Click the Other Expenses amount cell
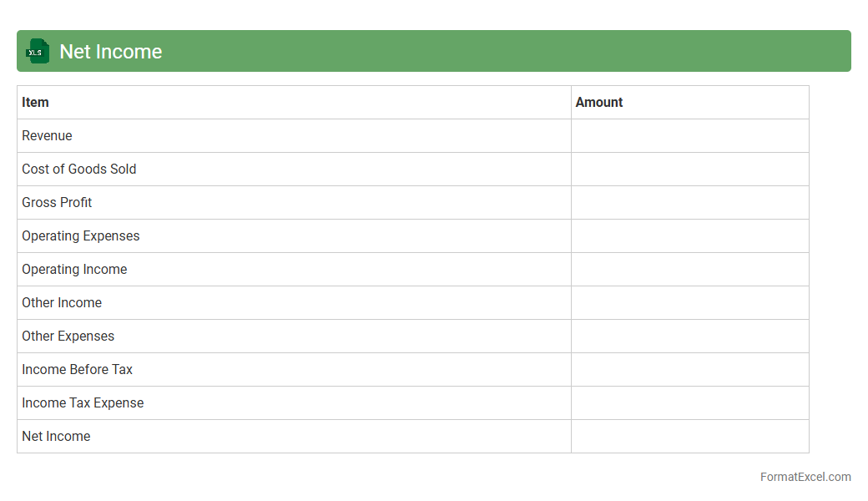This screenshot has width=868, height=501. tap(689, 336)
